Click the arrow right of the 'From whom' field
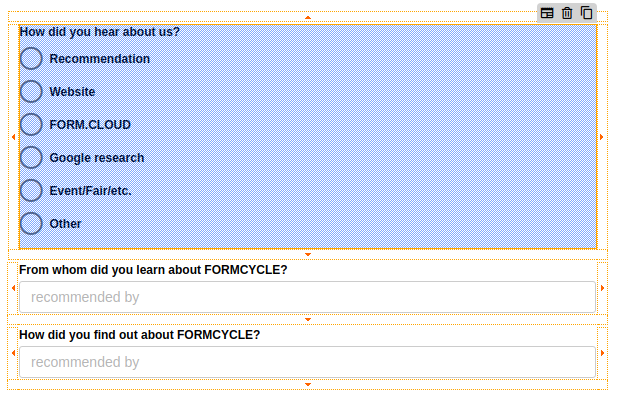This screenshot has height=402, width=619. click(x=602, y=288)
